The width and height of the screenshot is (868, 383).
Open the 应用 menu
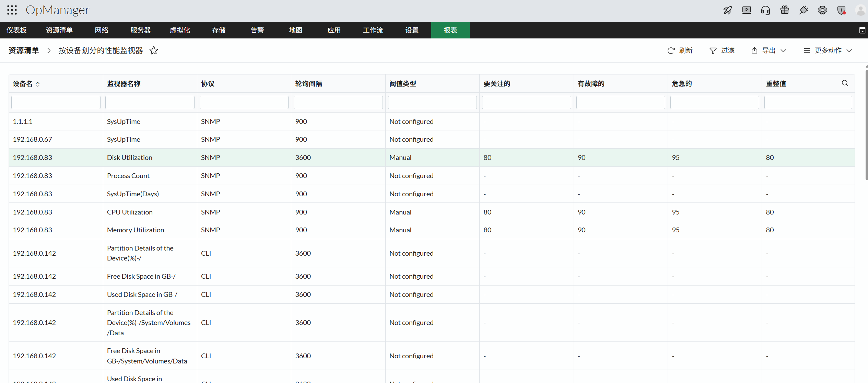coord(334,30)
